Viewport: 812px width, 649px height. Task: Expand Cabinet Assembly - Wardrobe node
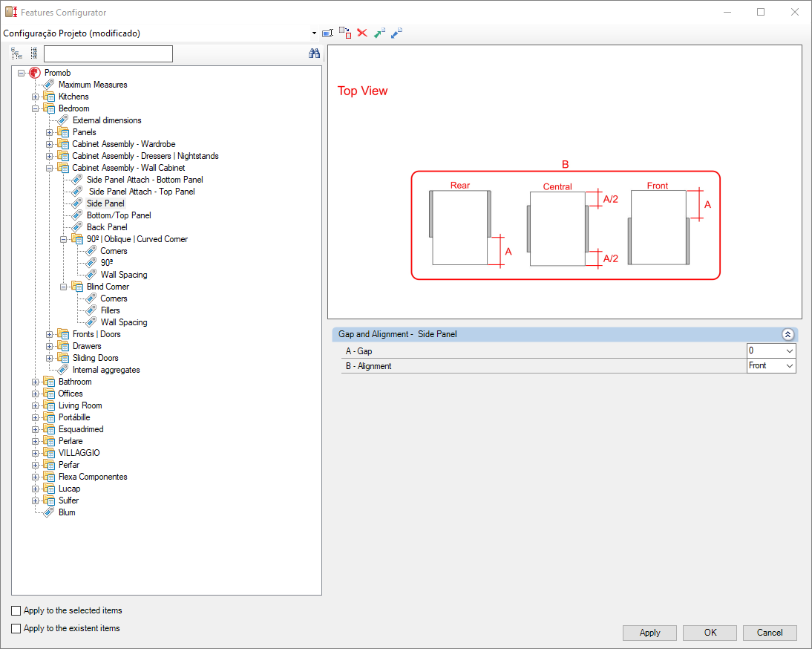(49, 144)
